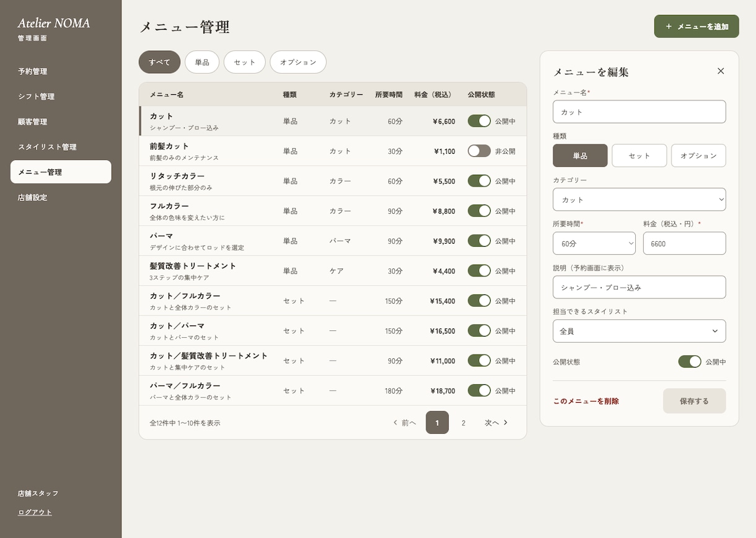Screen dimensions: 756x538
Task: Toggle 公開状態 for カット row
Action: (x=479, y=121)
